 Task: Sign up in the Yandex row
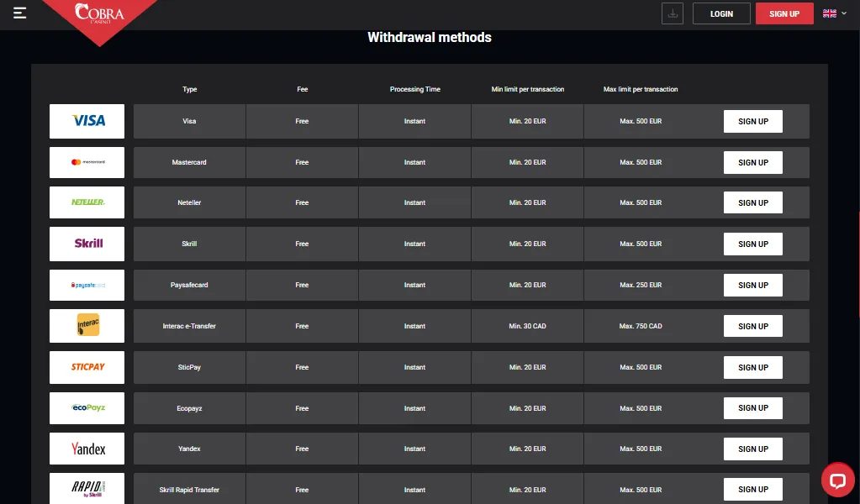pyautogui.click(x=753, y=449)
